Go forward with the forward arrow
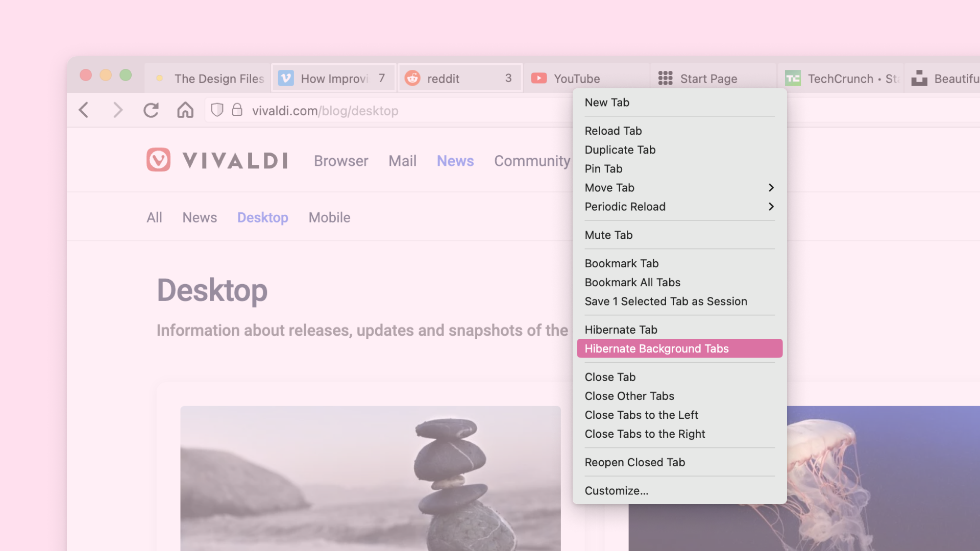Viewport: 980px width, 551px height. pos(118,110)
